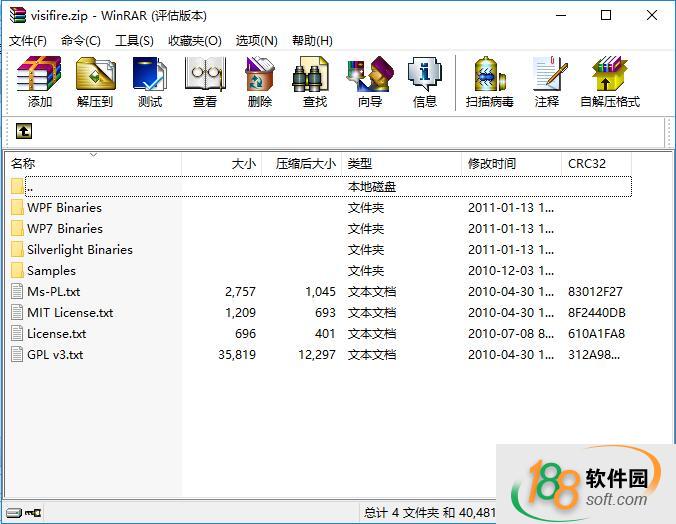The image size is (676, 524).
Task: Click the 删除 (Delete) toolbar icon
Action: pyautogui.click(x=260, y=80)
